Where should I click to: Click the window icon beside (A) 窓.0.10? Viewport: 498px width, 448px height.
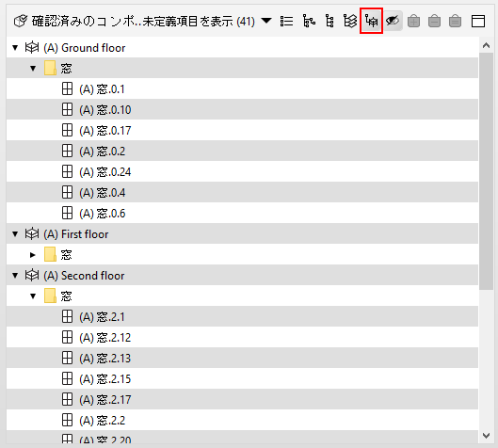67,109
